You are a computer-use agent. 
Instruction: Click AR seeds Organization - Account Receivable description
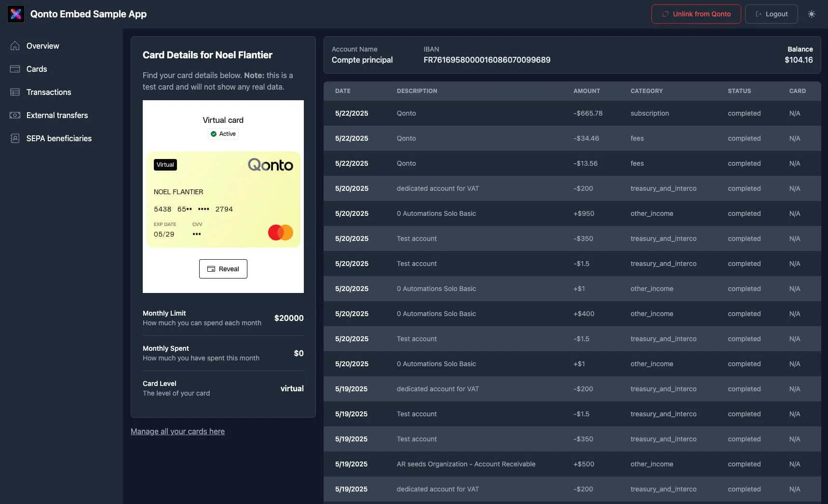tap(466, 464)
